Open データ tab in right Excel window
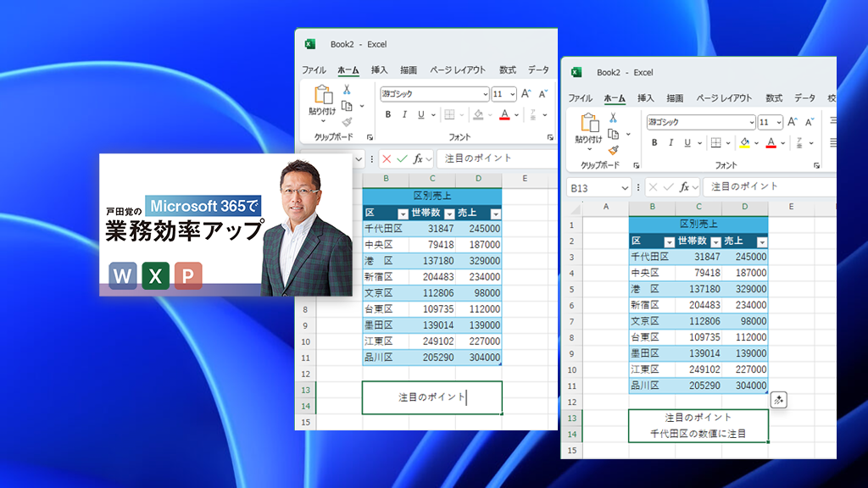Screen dimensions: 868x488 click(805, 98)
